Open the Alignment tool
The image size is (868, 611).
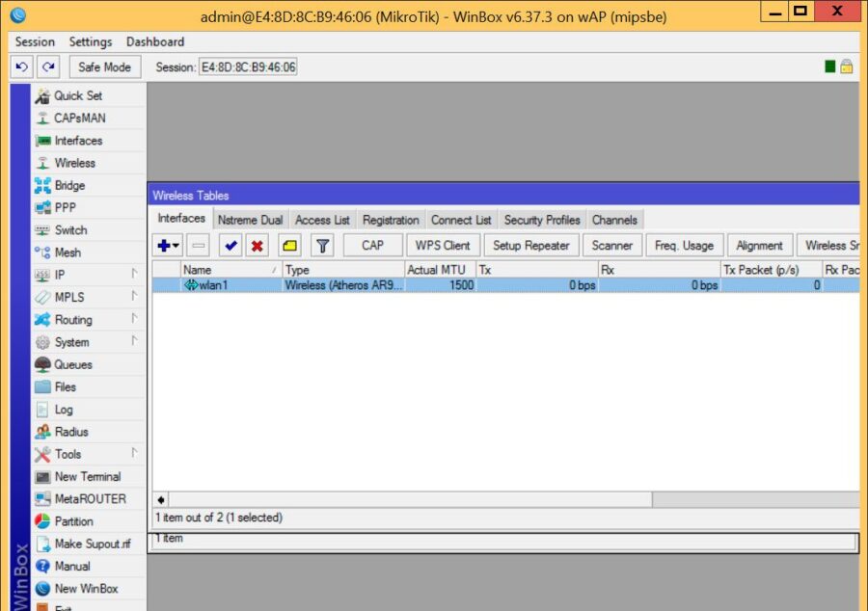(x=760, y=246)
